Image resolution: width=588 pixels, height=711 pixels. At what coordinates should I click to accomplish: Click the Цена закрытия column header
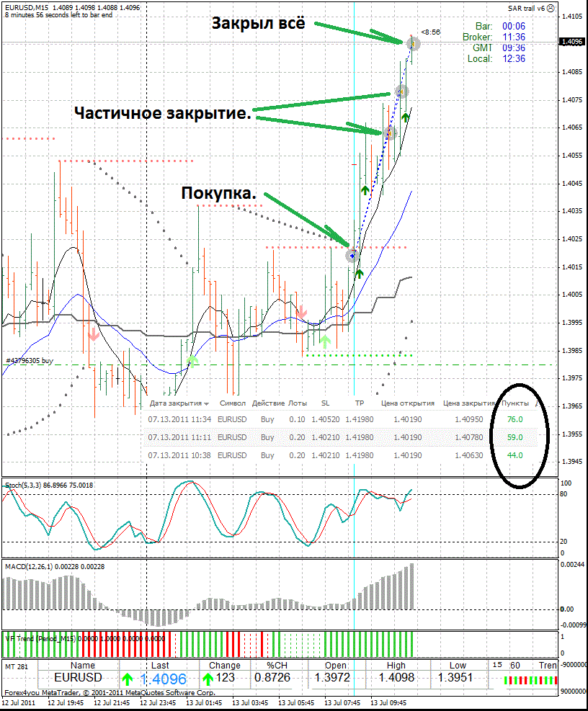tap(468, 403)
